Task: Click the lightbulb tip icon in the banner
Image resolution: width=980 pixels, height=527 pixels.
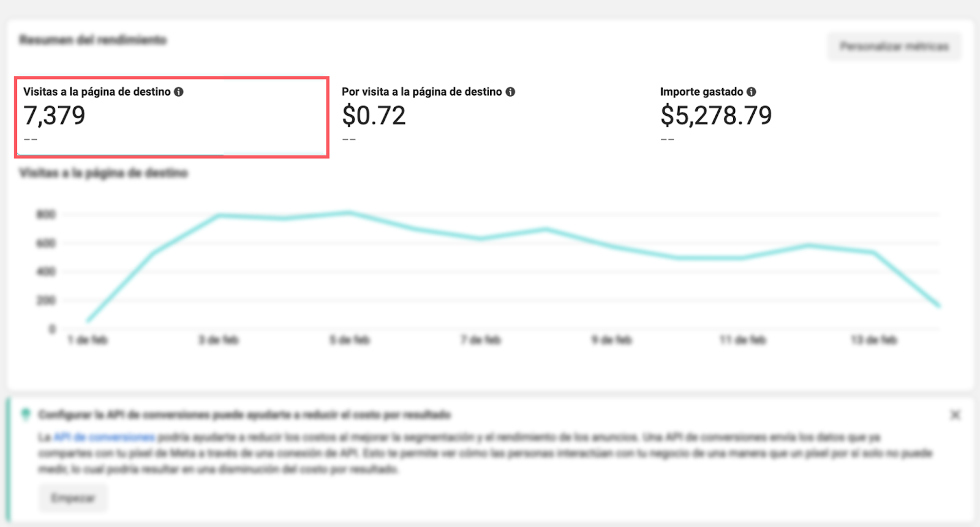Action: pyautogui.click(x=26, y=414)
